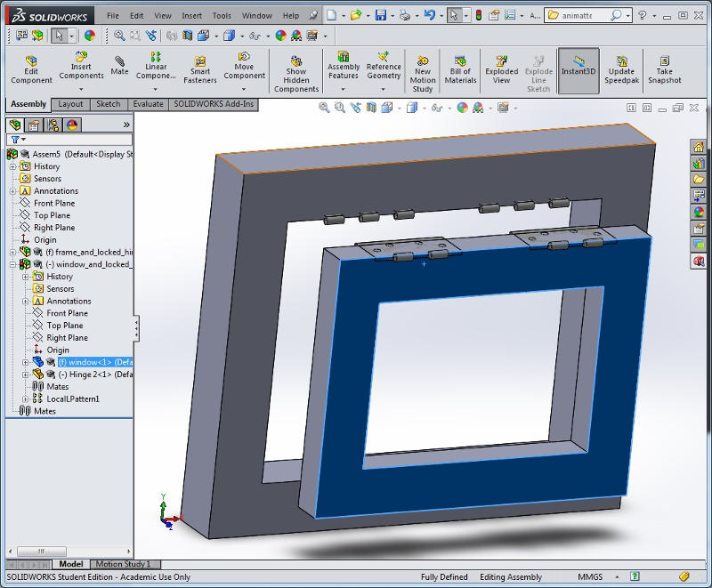Viewport: 712px width, 588px height.
Task: Collapse the window_and_locked component
Action: (12, 264)
